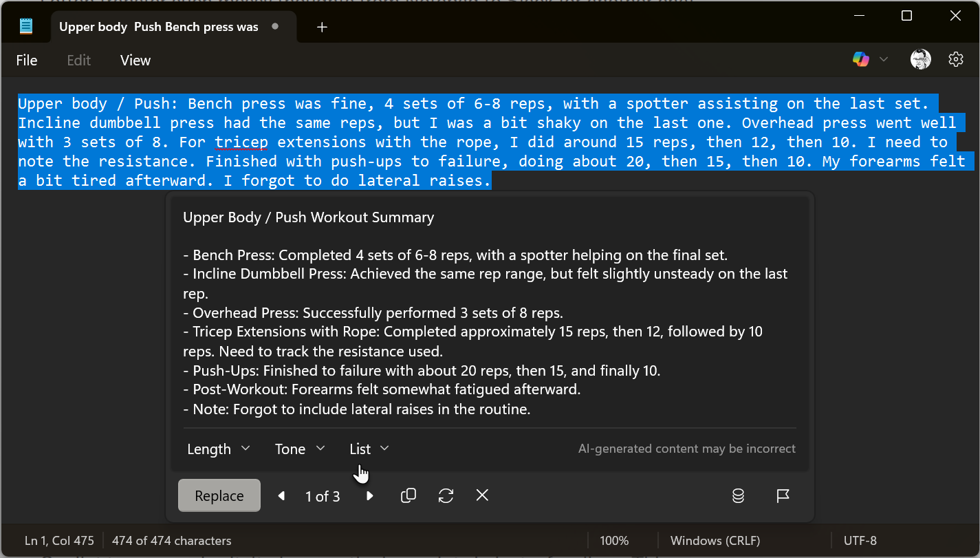Go to next rewrite version arrow
The height and width of the screenshot is (558, 980).
(x=370, y=495)
